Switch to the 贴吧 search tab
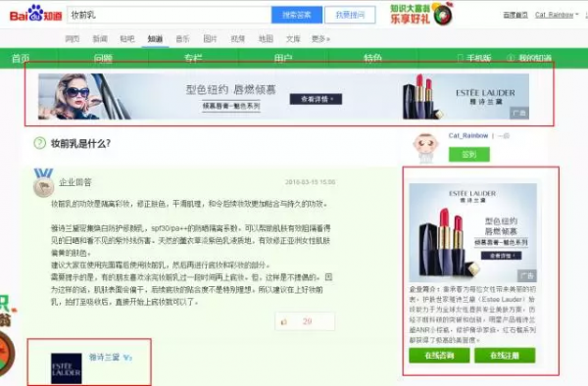588x386 pixels. pos(127,38)
